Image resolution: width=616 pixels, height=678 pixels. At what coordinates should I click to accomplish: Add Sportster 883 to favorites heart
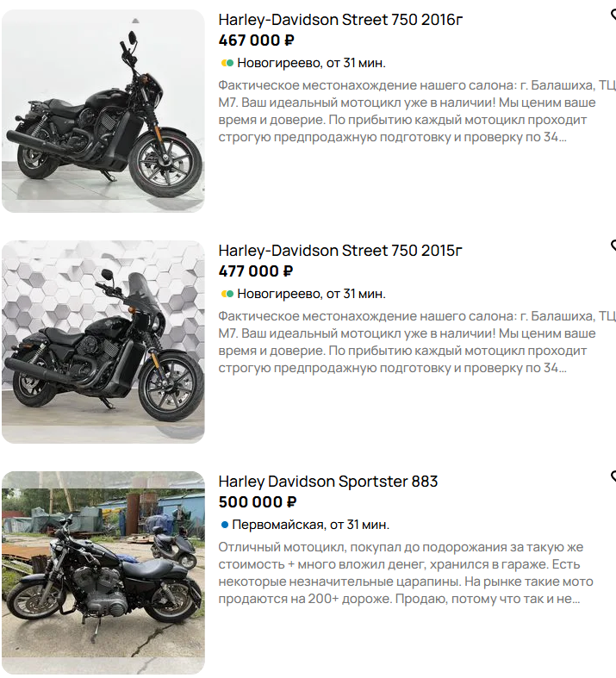pos(613,477)
